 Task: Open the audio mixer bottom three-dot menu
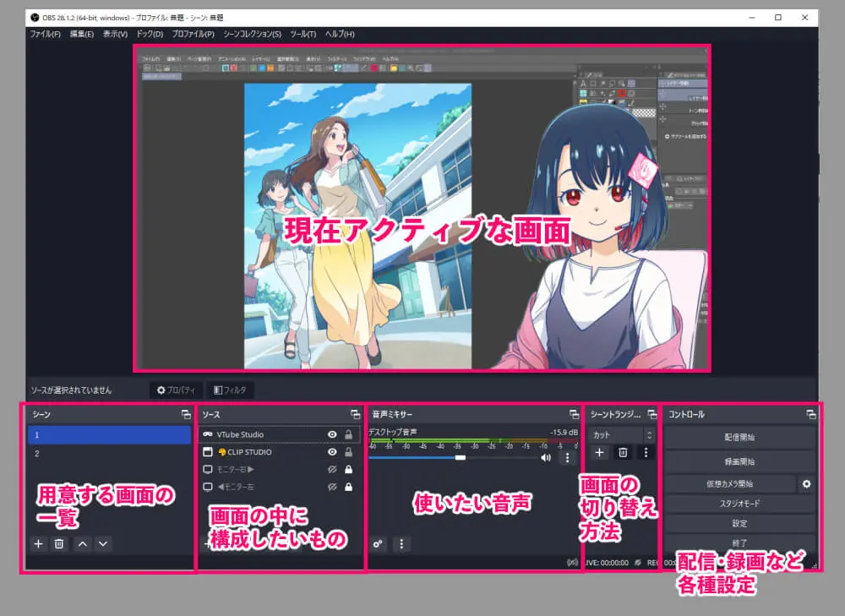401,544
